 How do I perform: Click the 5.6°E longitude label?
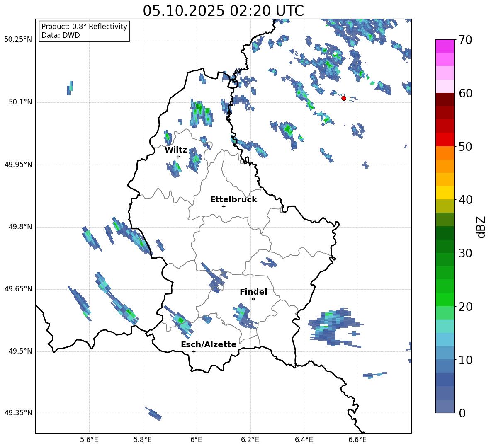click(x=89, y=440)
